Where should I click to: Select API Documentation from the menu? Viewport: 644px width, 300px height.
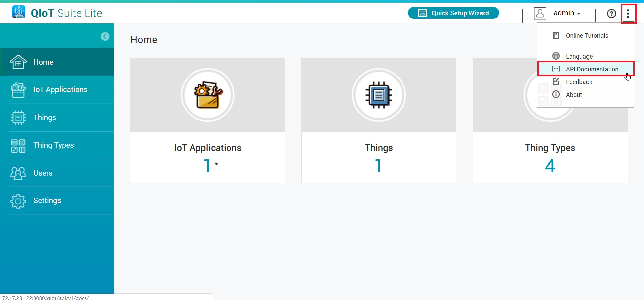click(592, 69)
